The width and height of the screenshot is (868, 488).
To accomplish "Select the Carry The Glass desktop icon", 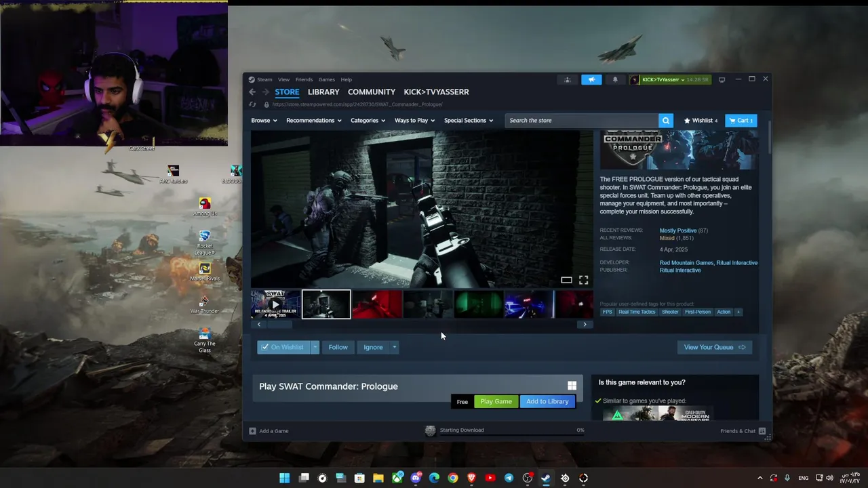I will (x=205, y=340).
